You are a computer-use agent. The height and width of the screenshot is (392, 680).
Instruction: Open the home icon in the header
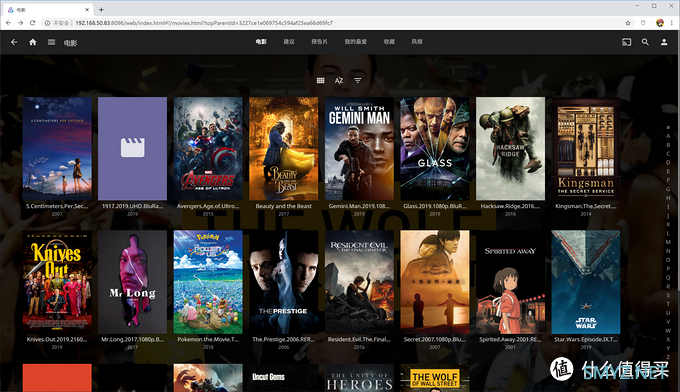33,42
